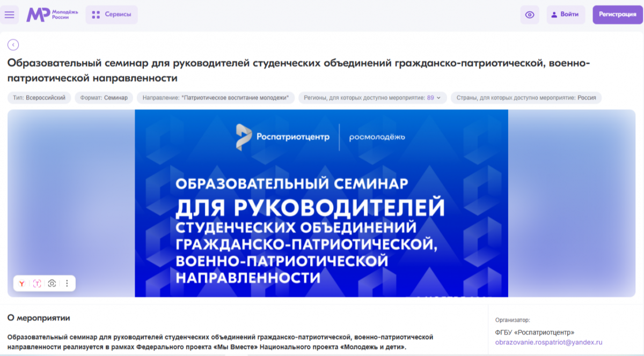This screenshot has width=644, height=356.
Task: Go back using the circled arrow
Action: point(13,45)
